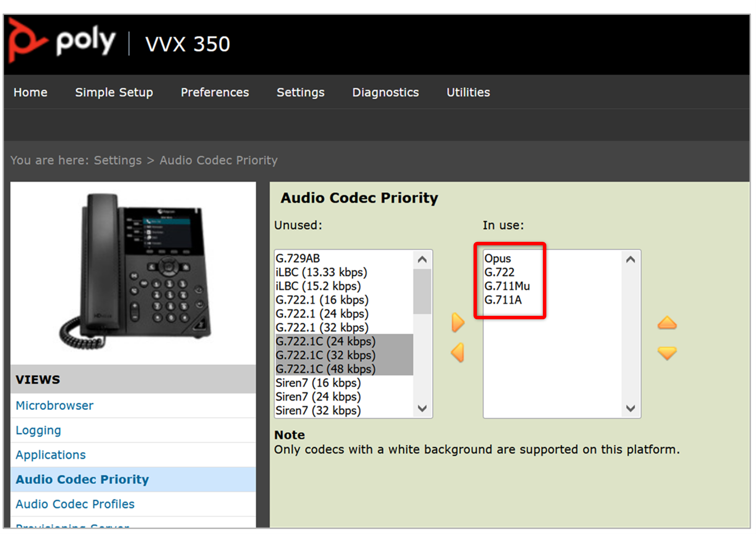The height and width of the screenshot is (534, 756).
Task: Open the Settings menu
Action: 300,92
